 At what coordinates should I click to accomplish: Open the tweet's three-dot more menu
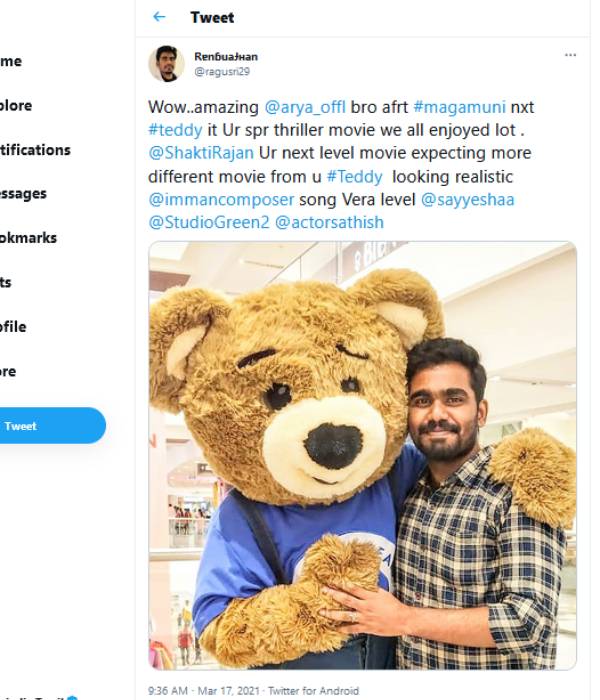coord(570,55)
